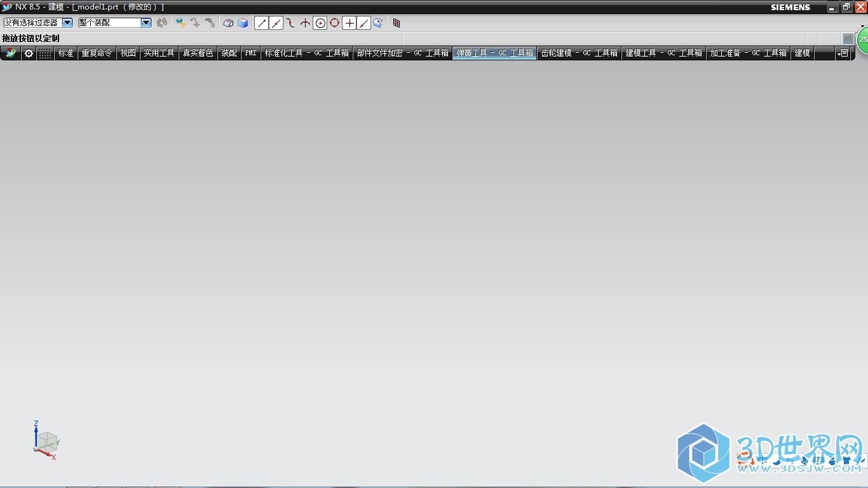Image resolution: width=868 pixels, height=488 pixels.
Task: Click the gear settings icon on tab bar
Action: tap(29, 53)
